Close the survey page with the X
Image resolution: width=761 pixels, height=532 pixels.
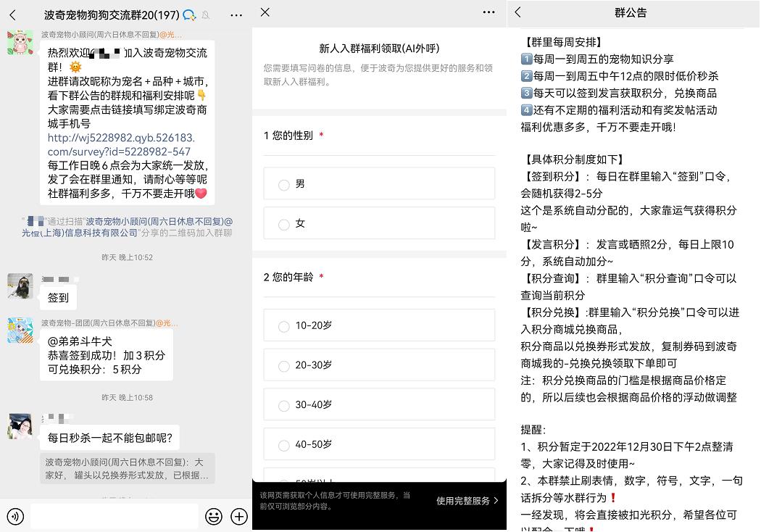coord(265,13)
